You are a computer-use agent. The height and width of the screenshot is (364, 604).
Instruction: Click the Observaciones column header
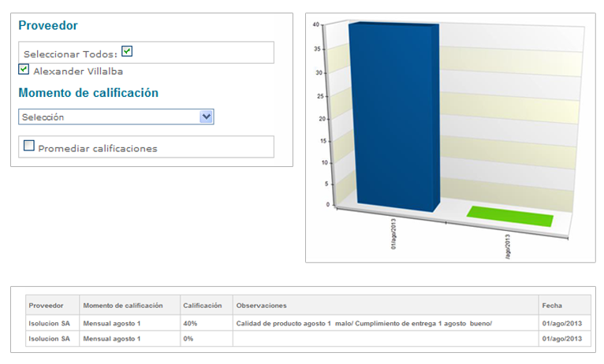[261, 305]
